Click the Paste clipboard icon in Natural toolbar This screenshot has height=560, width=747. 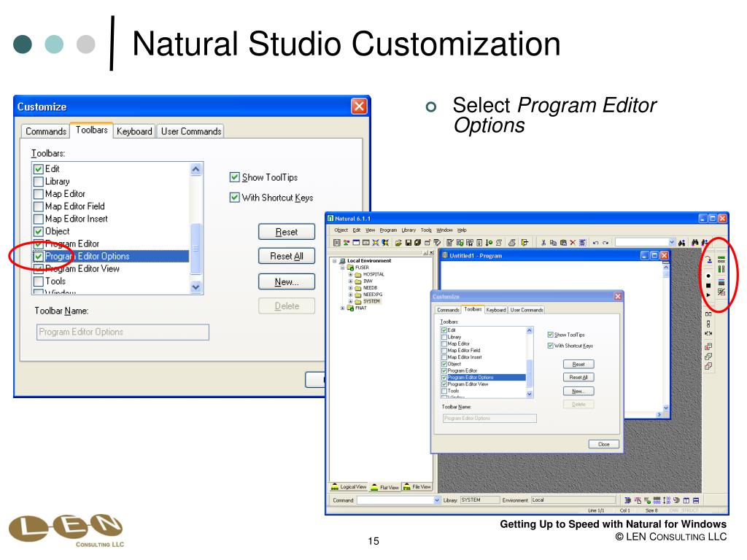563,242
